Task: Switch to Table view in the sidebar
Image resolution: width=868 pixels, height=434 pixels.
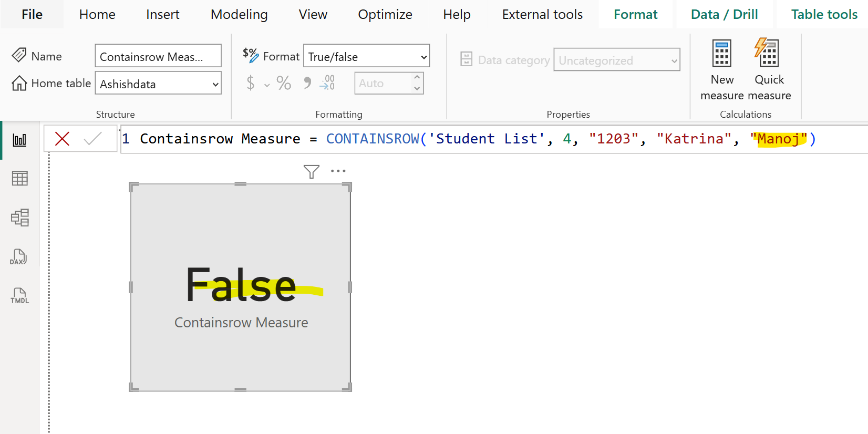Action: click(x=19, y=179)
